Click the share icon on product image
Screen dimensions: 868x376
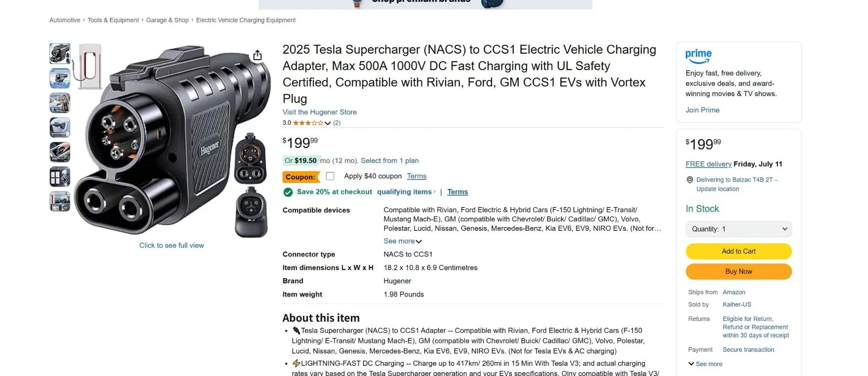pyautogui.click(x=257, y=55)
